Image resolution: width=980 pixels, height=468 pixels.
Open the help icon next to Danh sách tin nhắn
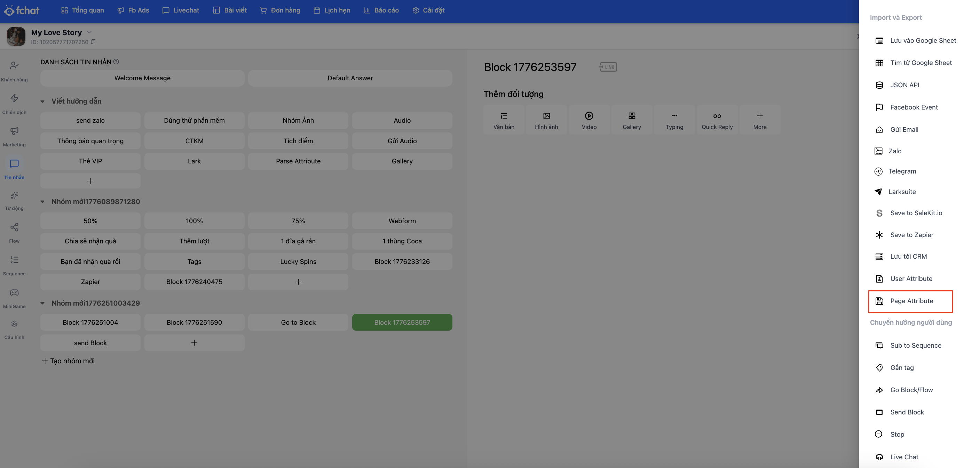(x=117, y=62)
